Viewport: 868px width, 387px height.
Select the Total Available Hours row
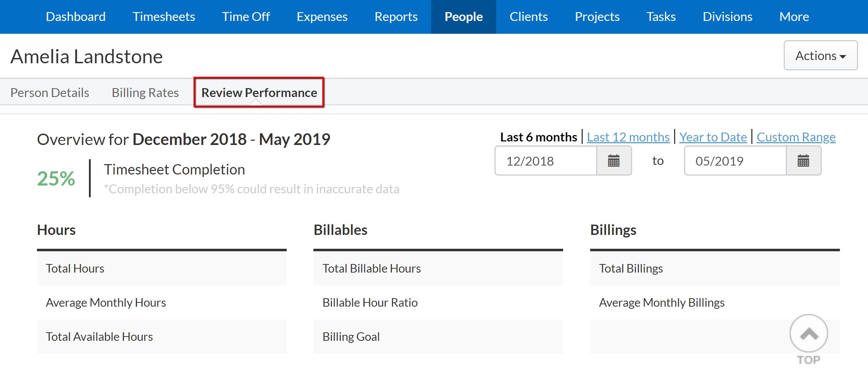click(x=162, y=337)
